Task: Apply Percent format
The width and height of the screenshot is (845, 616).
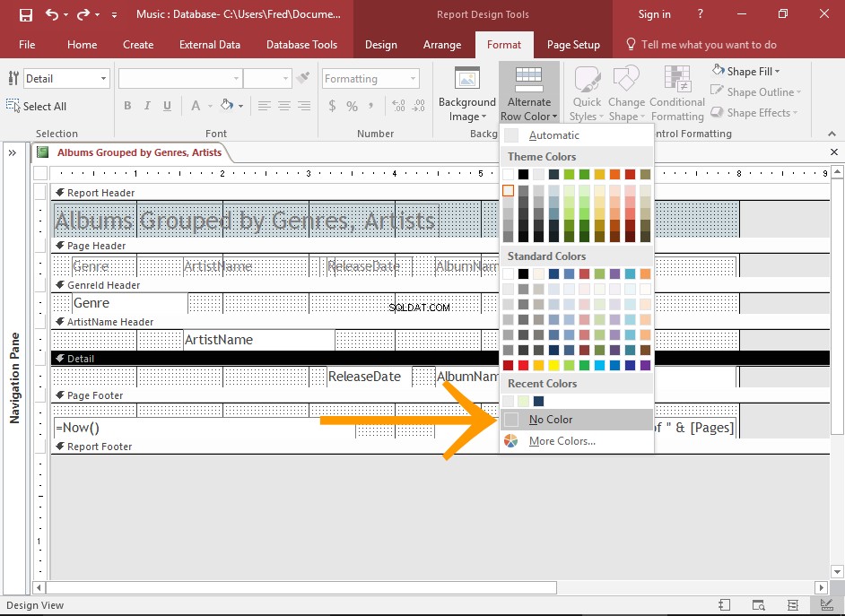Action: [x=352, y=106]
